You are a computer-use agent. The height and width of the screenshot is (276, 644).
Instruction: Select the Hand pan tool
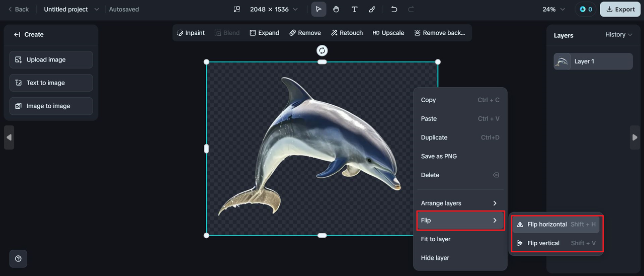tap(336, 9)
